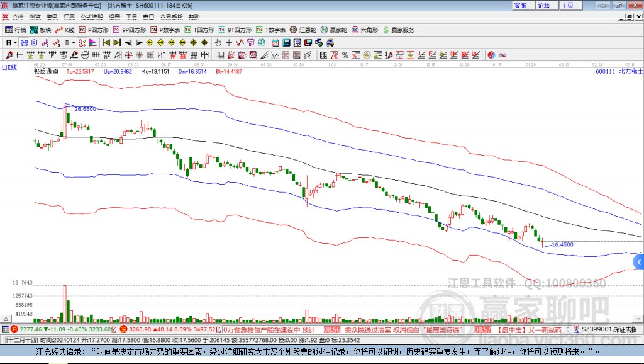Open the 资讯 menu
This screenshot has width=644, height=364.
tap(52, 17)
